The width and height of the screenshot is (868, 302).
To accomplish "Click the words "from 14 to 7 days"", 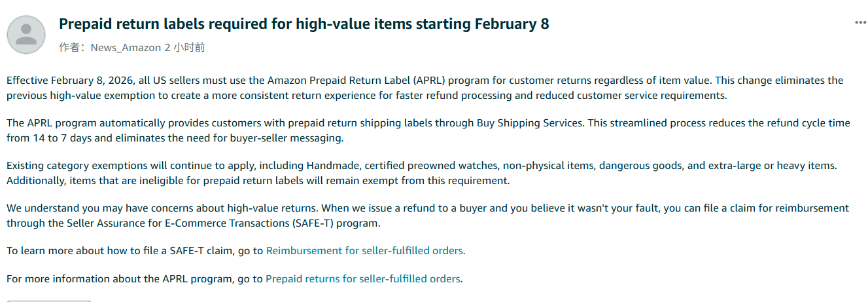I will (x=46, y=138).
